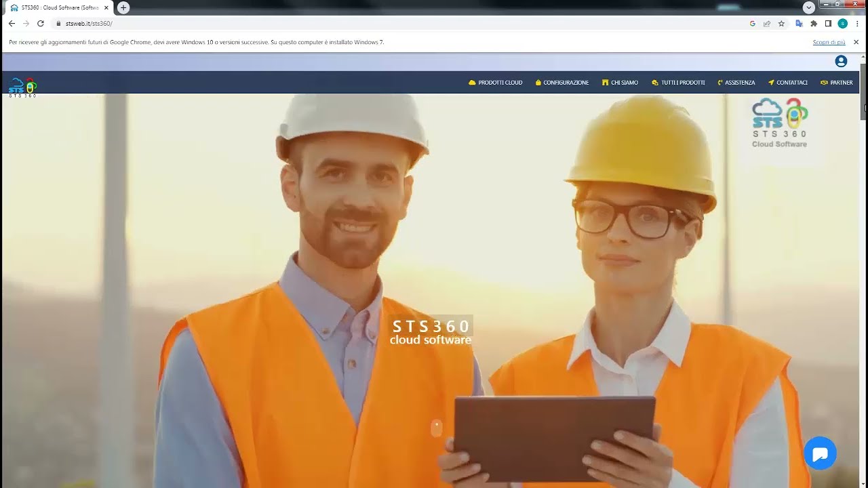Viewport: 868px width, 488px height.
Task: Share this page via share icon
Action: pos(767,23)
